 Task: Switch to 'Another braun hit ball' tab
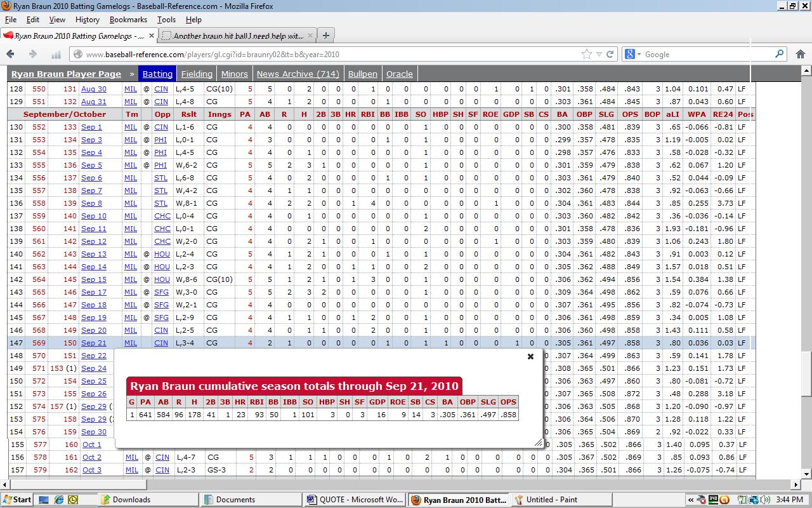click(238, 36)
